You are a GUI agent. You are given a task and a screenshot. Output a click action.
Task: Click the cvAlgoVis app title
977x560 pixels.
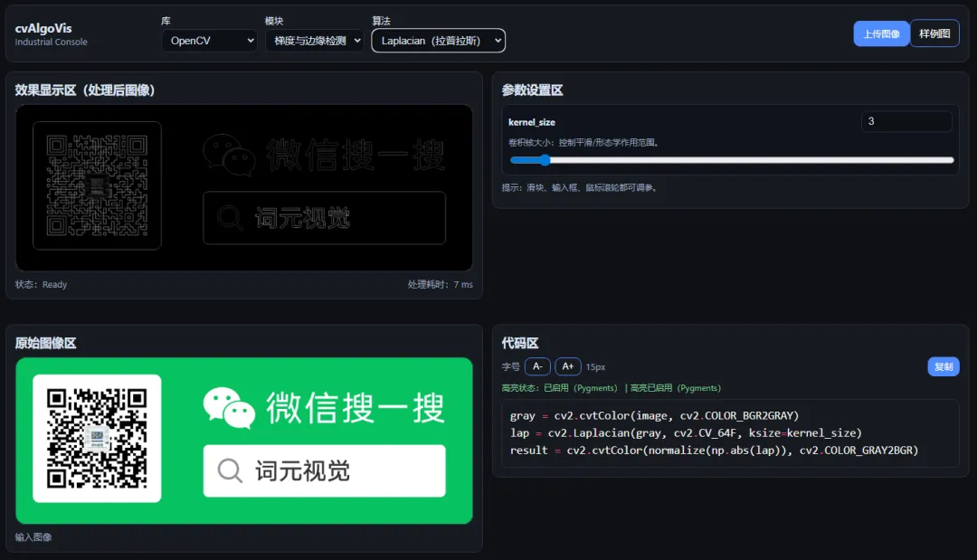point(43,28)
